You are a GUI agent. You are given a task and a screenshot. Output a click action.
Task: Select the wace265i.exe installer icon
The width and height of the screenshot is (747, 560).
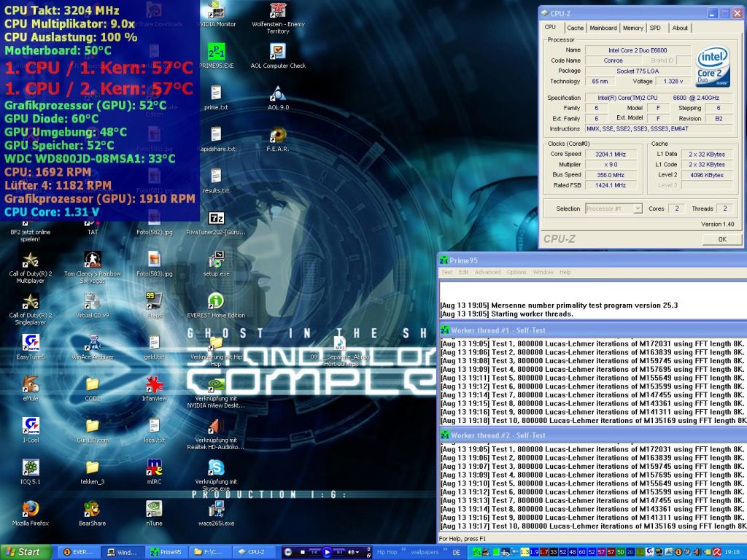tap(216, 513)
